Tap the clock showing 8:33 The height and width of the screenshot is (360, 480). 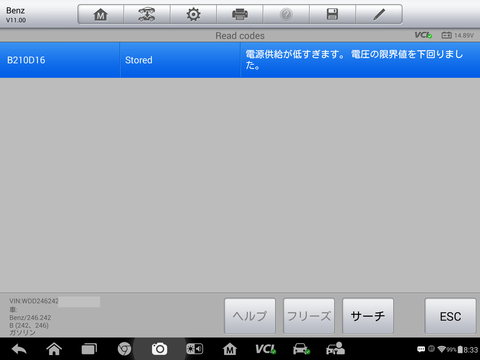(x=471, y=350)
